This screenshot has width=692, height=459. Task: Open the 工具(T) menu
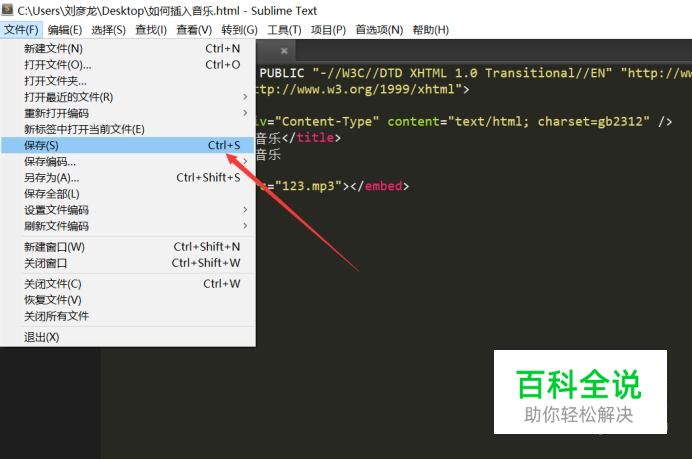[x=284, y=30]
